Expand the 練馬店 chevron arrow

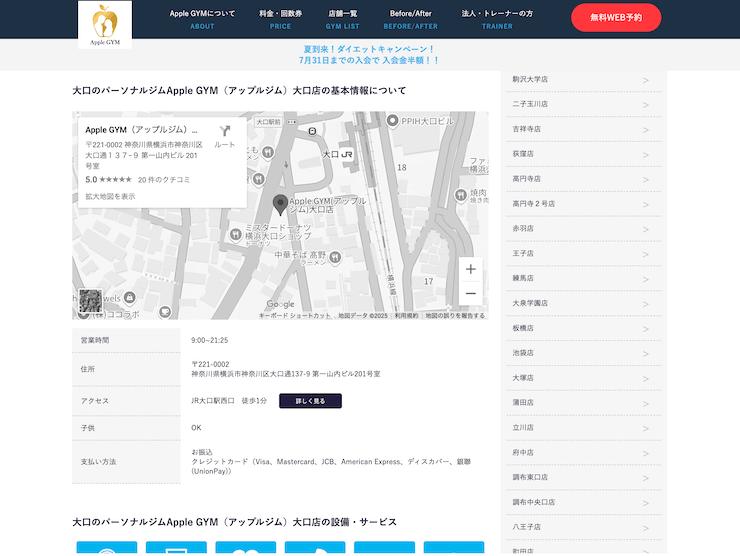tap(646, 279)
